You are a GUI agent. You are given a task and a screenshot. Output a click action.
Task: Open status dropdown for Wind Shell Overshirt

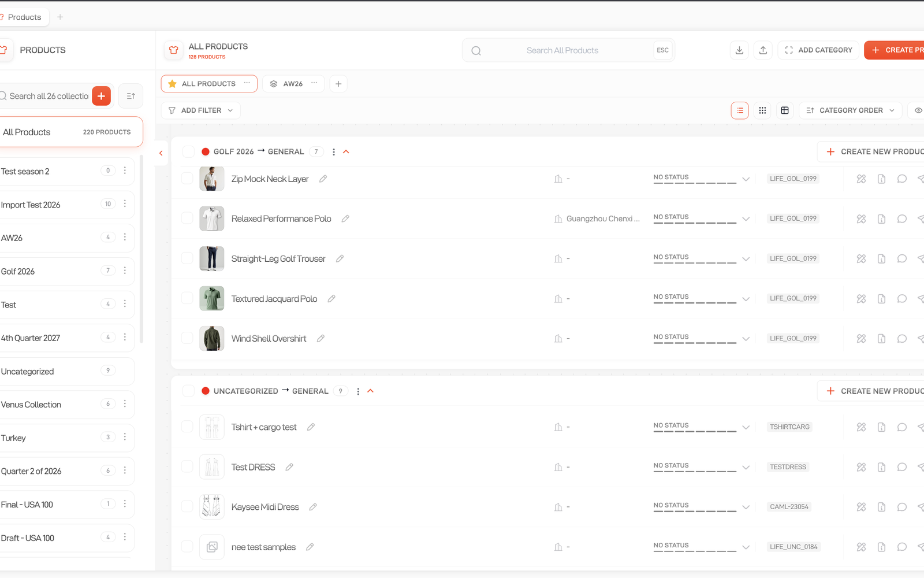(746, 339)
